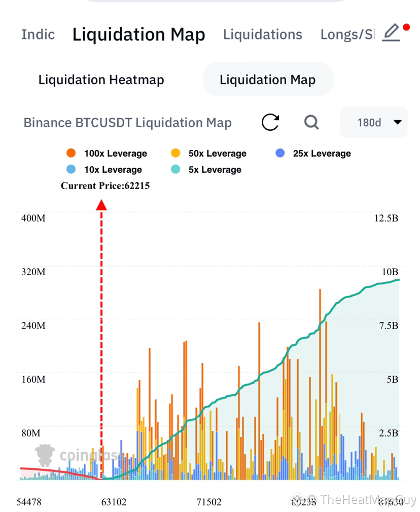The height and width of the screenshot is (512, 420).
Task: Click the orange 100x Leverage color dot
Action: 71,153
